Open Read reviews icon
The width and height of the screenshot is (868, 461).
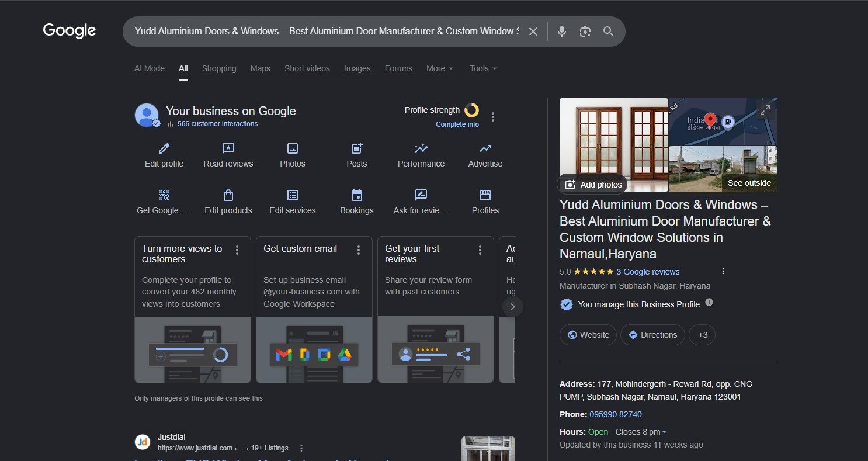228,148
